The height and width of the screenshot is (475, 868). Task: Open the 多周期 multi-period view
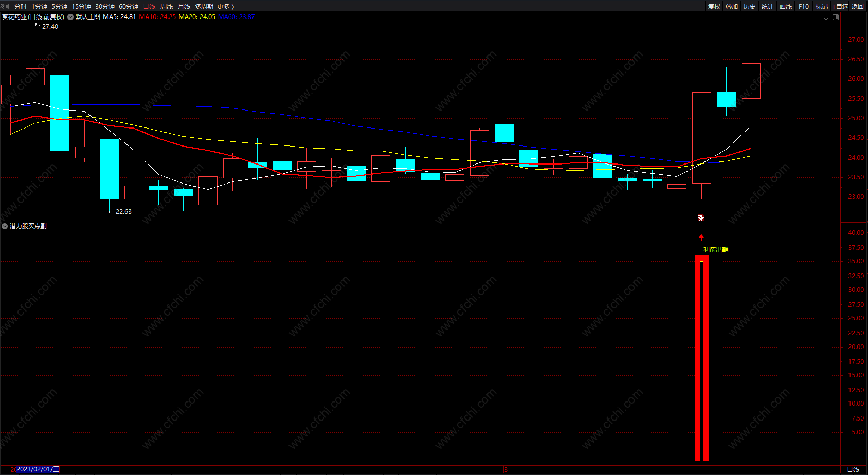point(204,7)
